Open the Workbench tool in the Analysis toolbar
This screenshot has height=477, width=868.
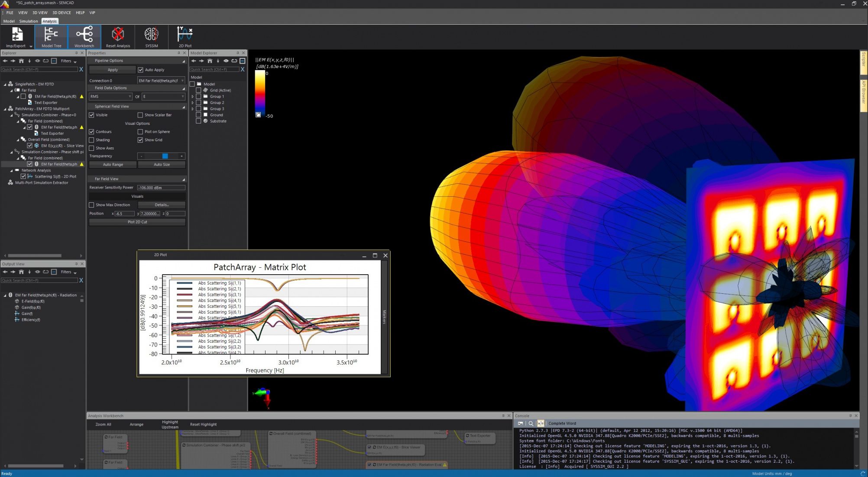pyautogui.click(x=84, y=37)
